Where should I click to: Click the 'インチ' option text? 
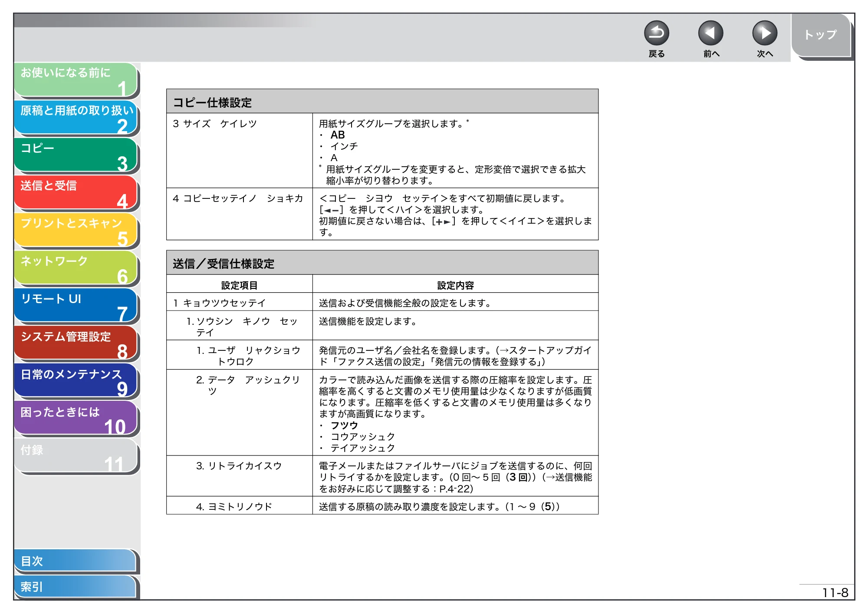click(344, 146)
